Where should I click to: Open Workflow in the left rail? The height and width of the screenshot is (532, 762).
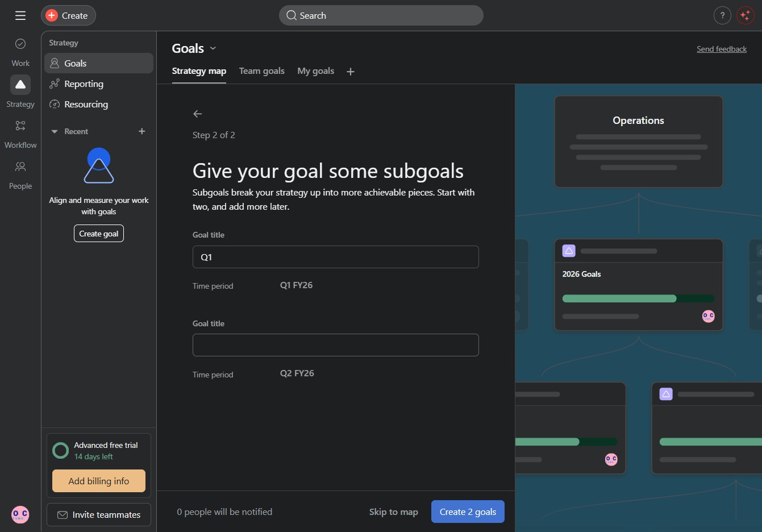point(20,134)
